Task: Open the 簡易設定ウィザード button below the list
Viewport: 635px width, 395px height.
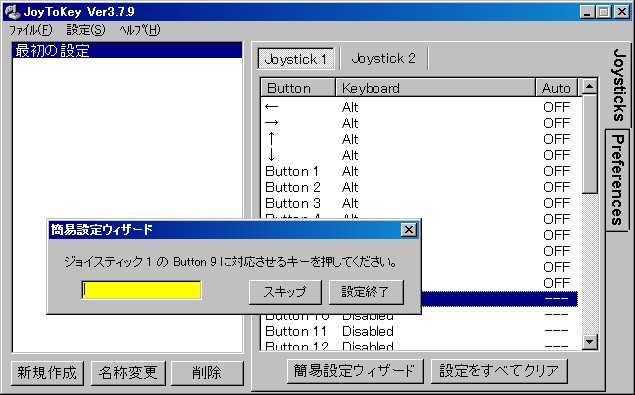Action: [355, 371]
